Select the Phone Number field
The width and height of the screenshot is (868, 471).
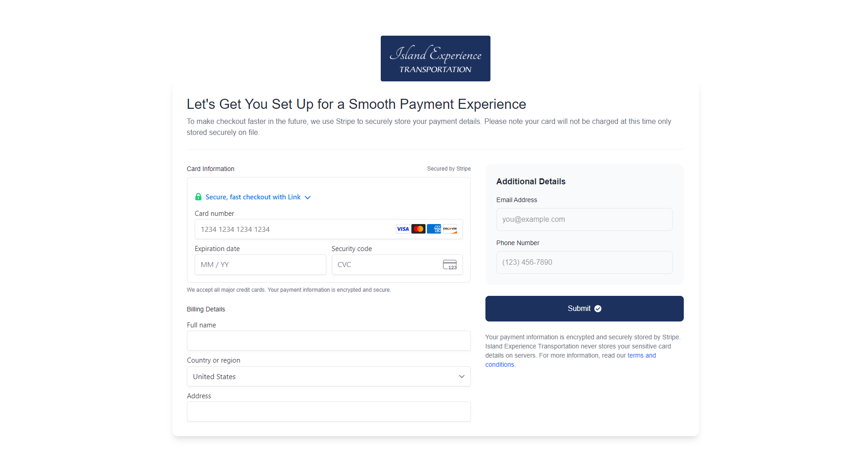coord(584,262)
